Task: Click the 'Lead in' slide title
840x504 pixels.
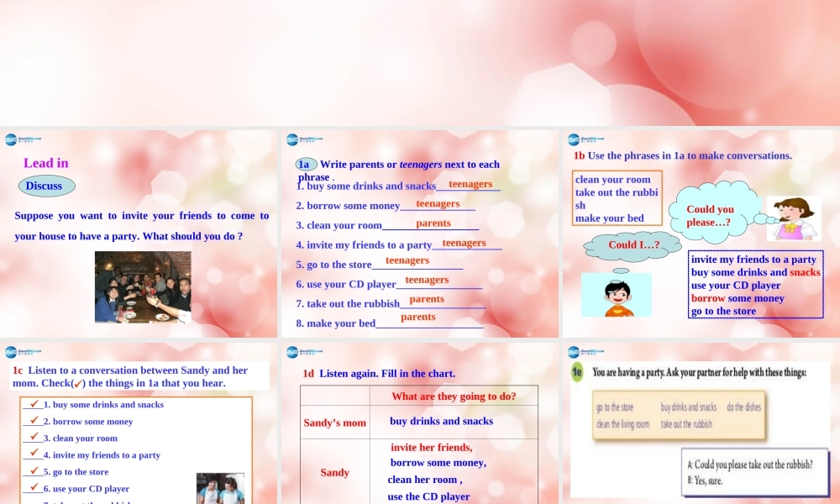Action: (x=46, y=163)
